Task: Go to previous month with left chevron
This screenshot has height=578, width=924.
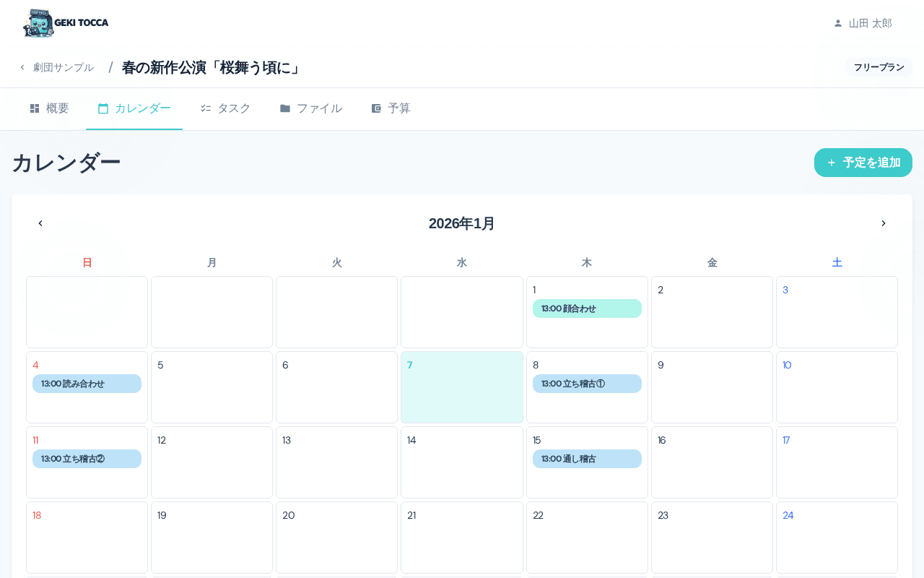Action: [x=40, y=223]
